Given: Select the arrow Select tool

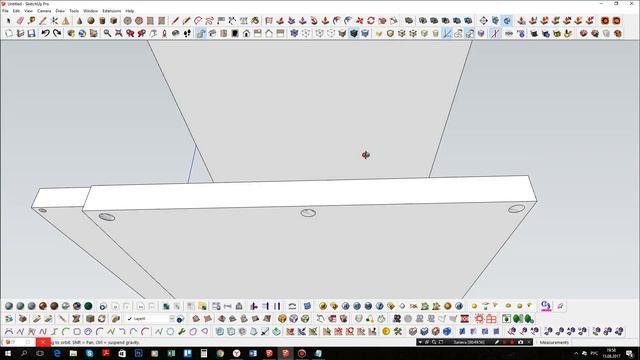Looking at the screenshot, I should click(9, 21).
